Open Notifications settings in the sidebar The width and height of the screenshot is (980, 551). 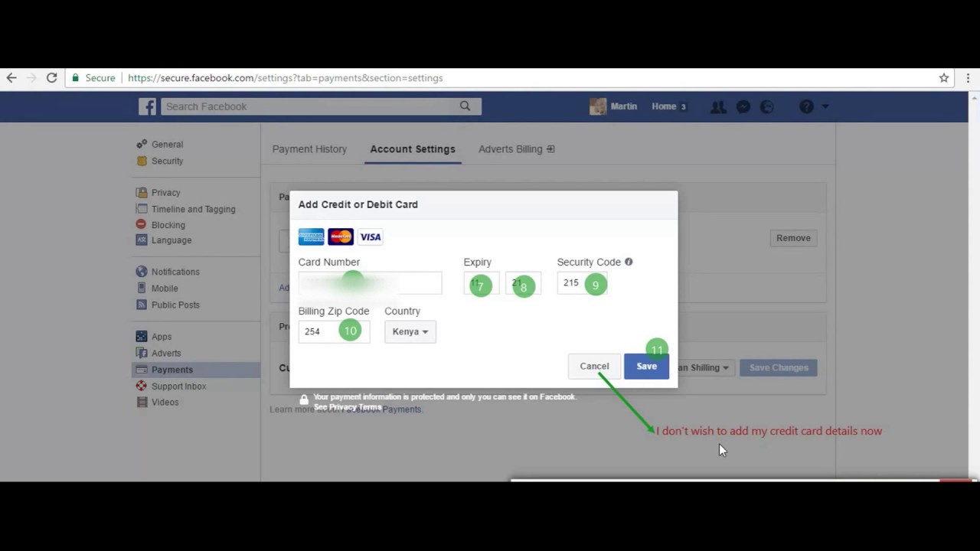pos(175,272)
